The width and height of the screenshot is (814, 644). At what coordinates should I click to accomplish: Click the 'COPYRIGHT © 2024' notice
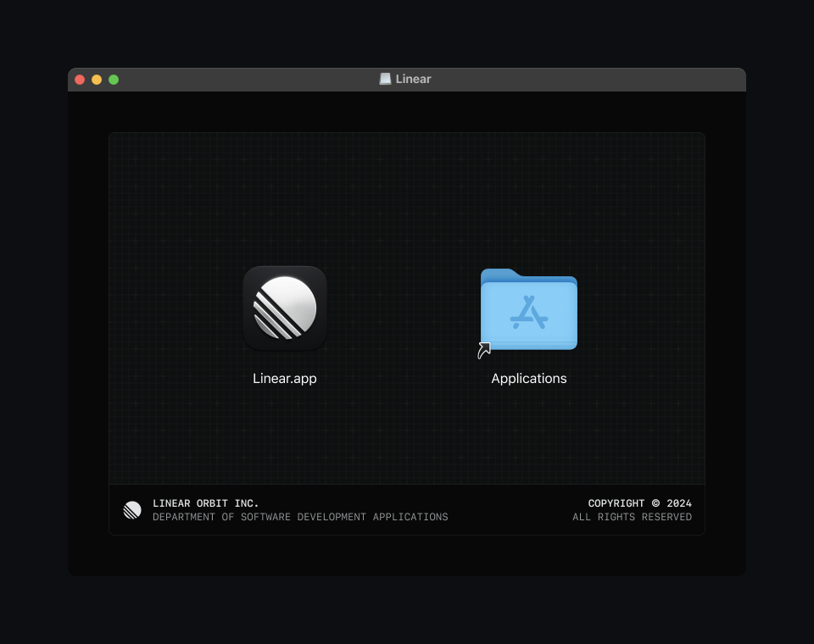tap(640, 503)
